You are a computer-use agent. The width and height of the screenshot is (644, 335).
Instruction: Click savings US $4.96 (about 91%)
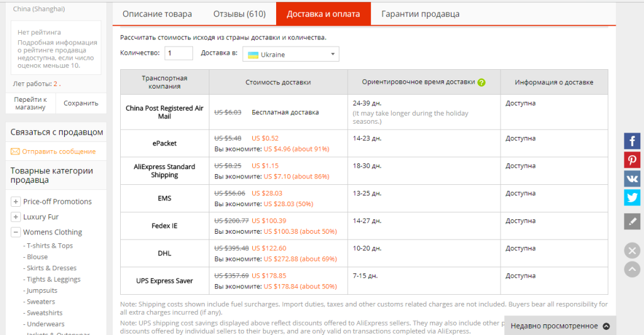[297, 149]
